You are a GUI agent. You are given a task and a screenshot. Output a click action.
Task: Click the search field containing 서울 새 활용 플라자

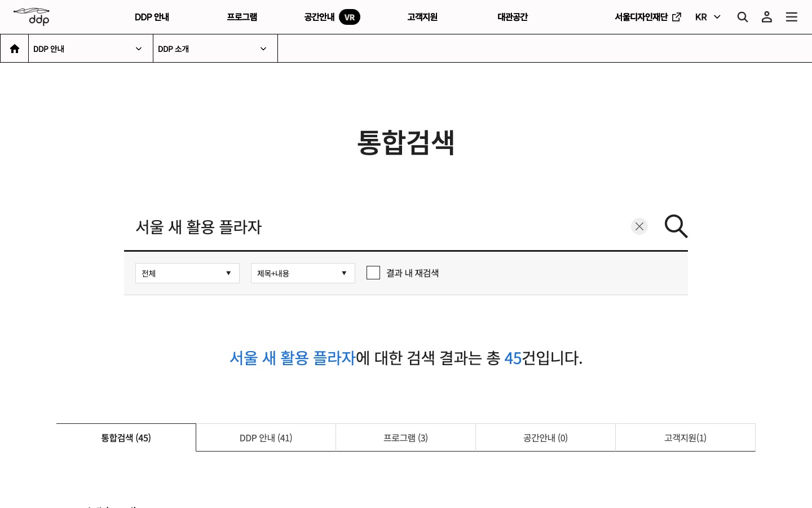click(x=378, y=227)
